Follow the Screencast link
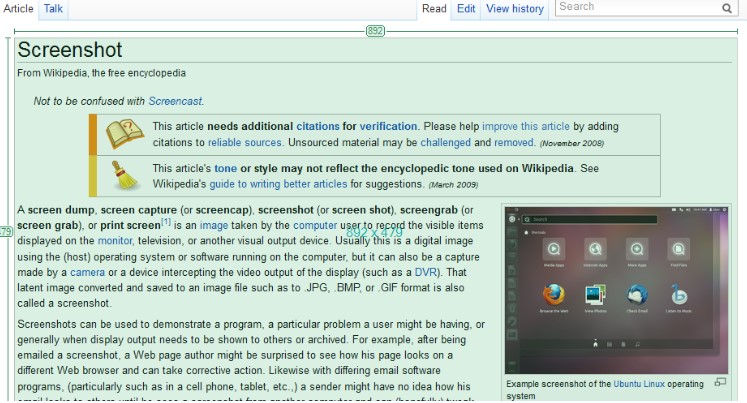The image size is (747, 403). [175, 101]
